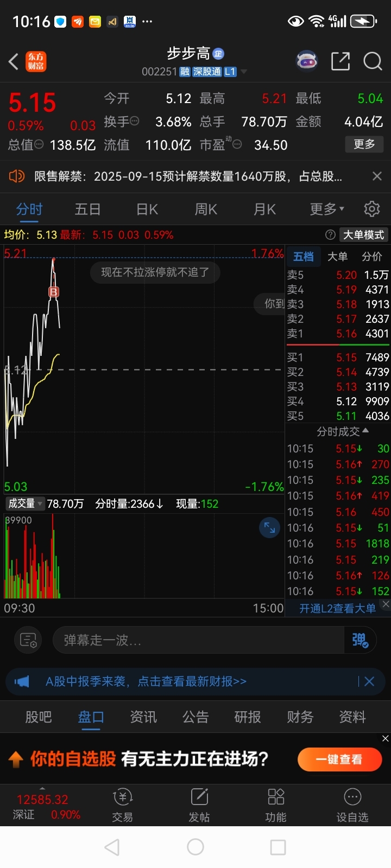Collapse the 分时成交 list header
Viewport: 391px width, 868px height.
coord(343,431)
